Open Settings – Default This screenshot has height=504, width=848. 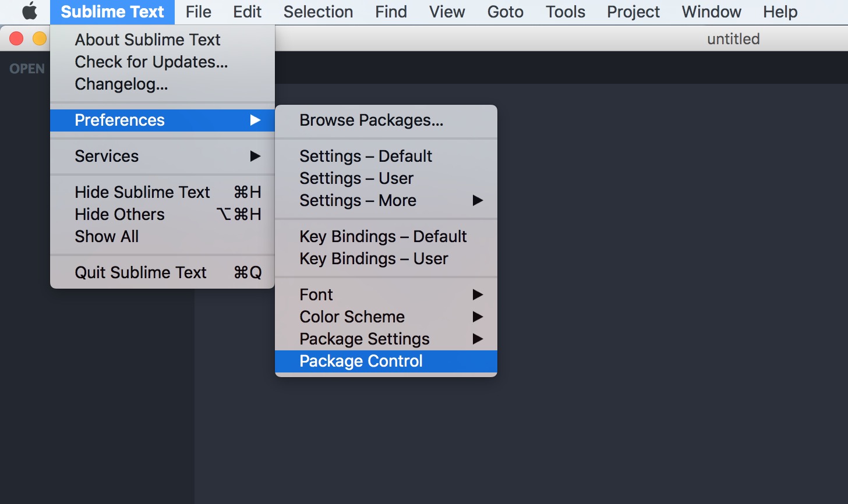[386, 156]
